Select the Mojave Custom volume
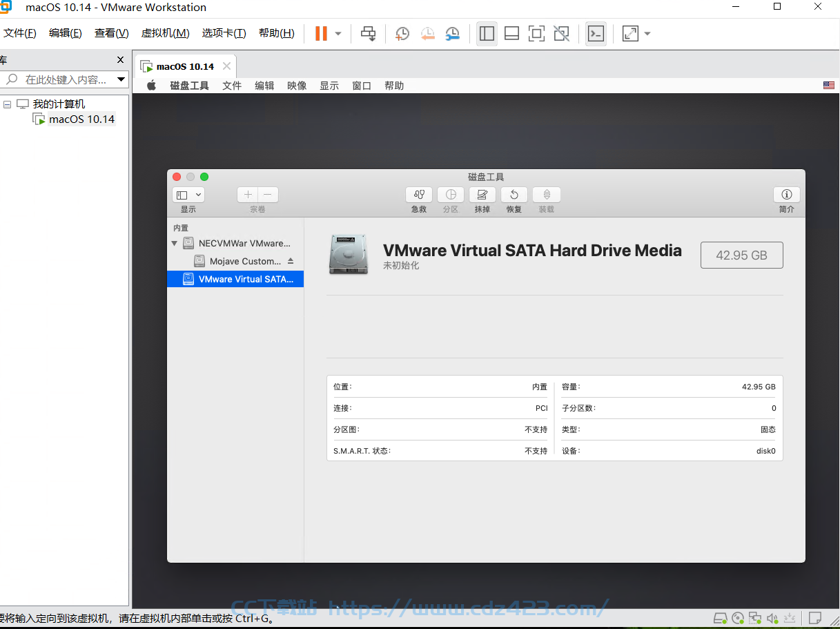840x629 pixels. (x=238, y=261)
